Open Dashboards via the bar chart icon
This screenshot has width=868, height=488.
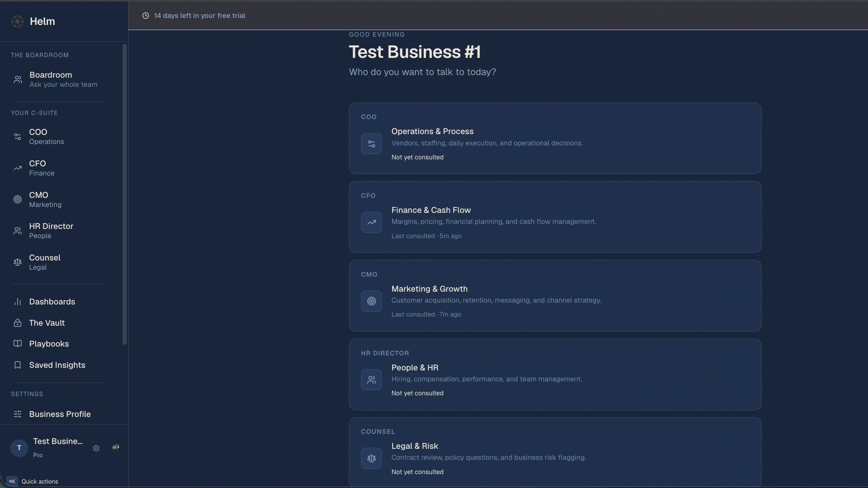[x=18, y=302]
